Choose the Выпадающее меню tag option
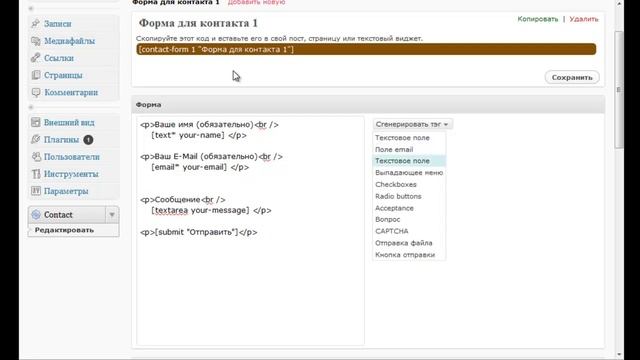Screen dimensions: 640x360 (x=409, y=173)
